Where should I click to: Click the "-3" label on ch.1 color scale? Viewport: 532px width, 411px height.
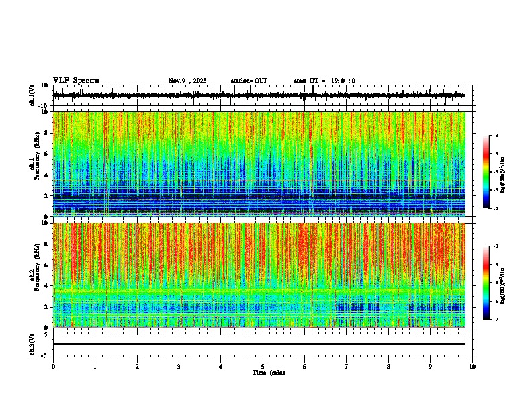click(x=495, y=135)
